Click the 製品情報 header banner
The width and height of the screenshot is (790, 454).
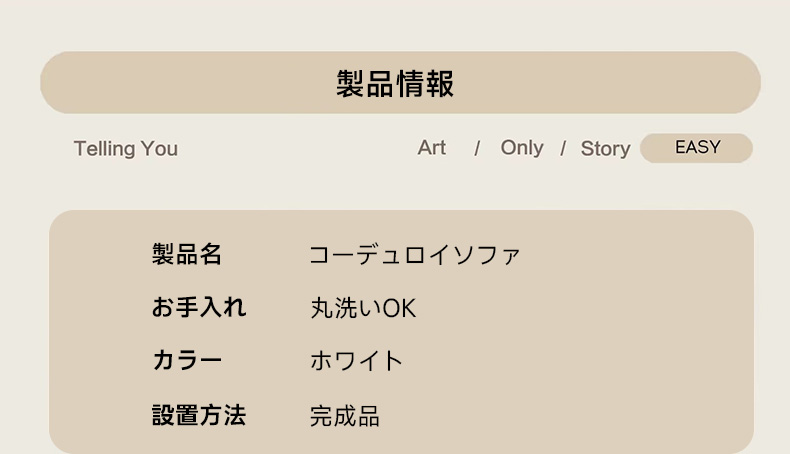coord(400,82)
